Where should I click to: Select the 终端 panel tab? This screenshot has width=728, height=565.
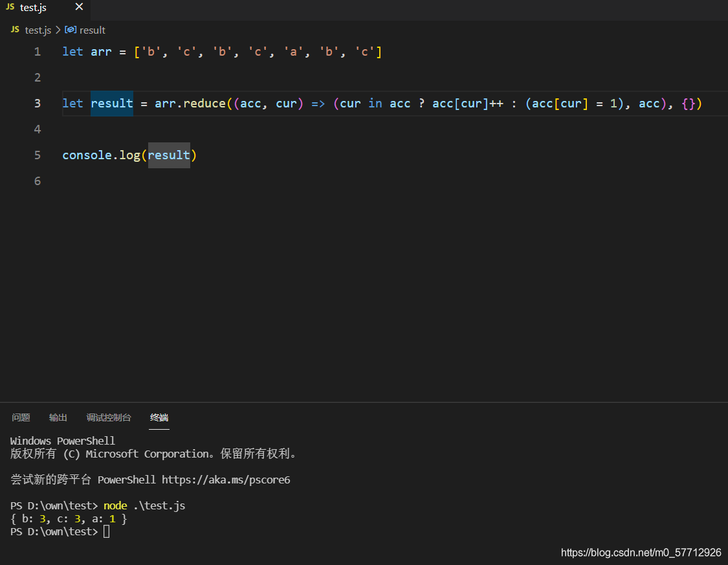click(159, 417)
